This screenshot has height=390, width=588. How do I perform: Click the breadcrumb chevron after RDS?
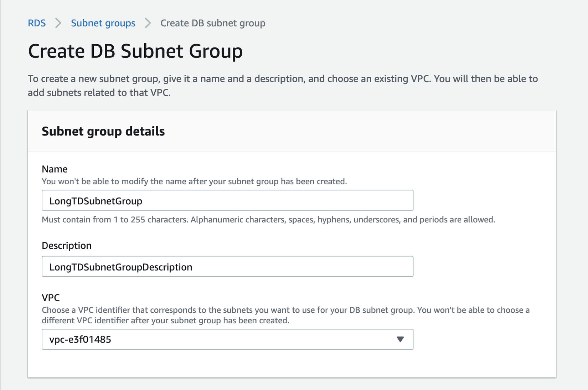pos(58,23)
